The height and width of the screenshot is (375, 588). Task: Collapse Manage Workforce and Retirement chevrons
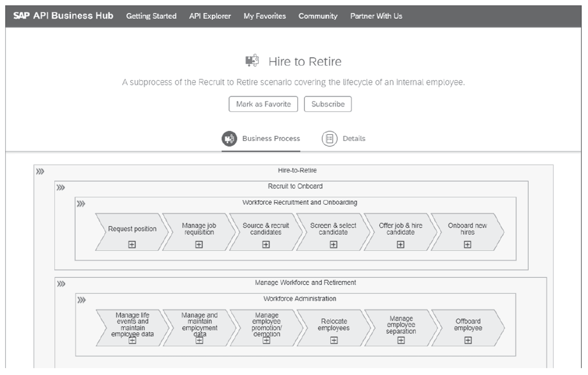point(61,284)
